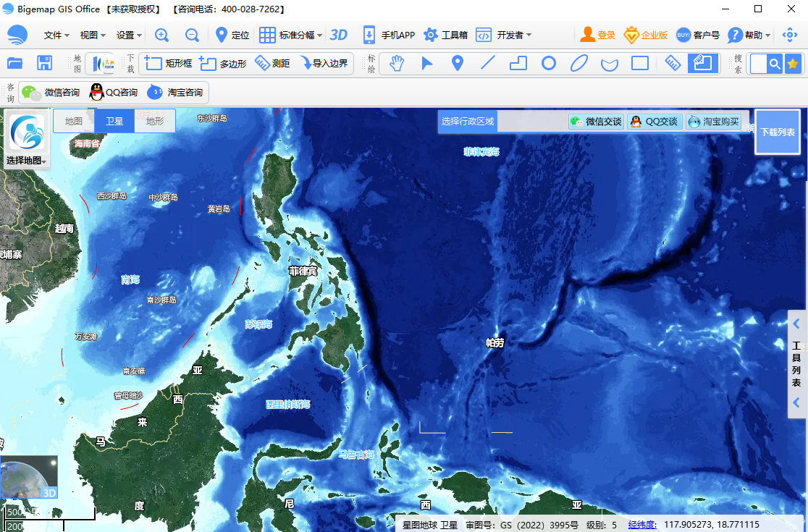Click the 定位 location pin button

232,35
